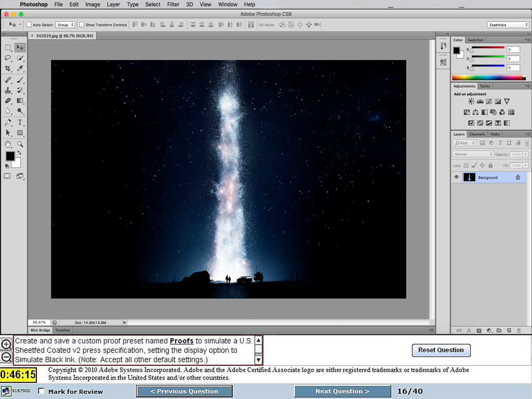Screen dimensions: 532x399
Task: Select the Rectangular Marquee tool
Action: click(x=8, y=48)
